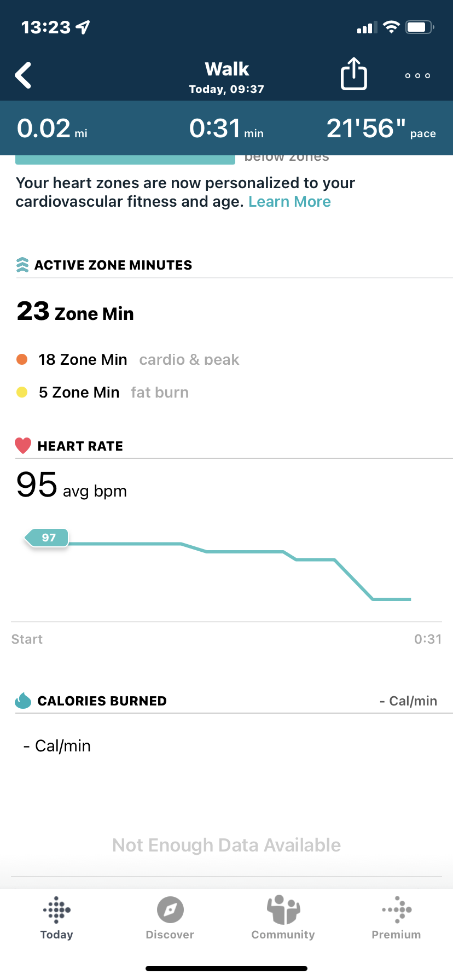
Task: Open Learn More about heart zones
Action: (289, 201)
